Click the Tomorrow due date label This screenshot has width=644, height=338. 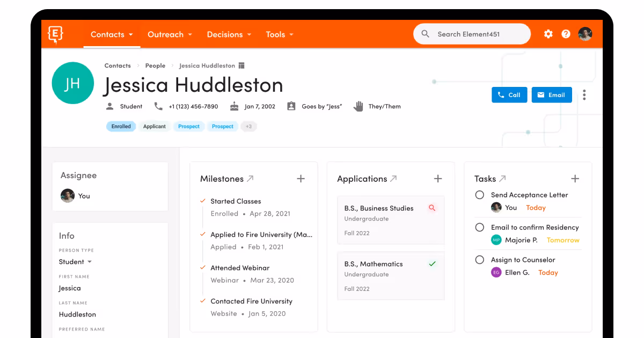(563, 240)
